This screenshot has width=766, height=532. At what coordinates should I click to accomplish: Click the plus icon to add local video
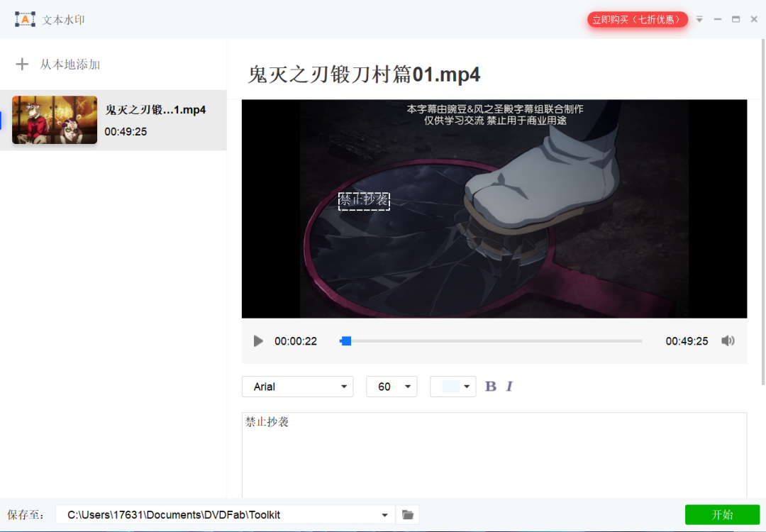(22, 64)
